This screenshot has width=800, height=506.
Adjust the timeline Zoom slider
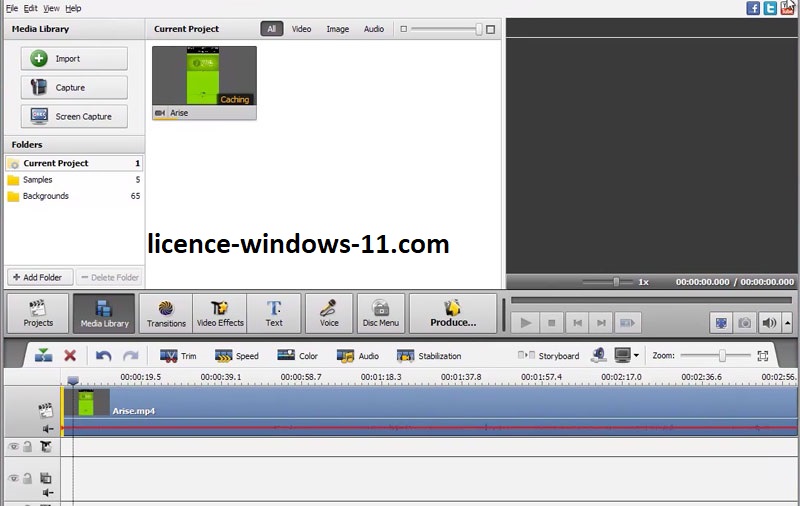tap(722, 356)
